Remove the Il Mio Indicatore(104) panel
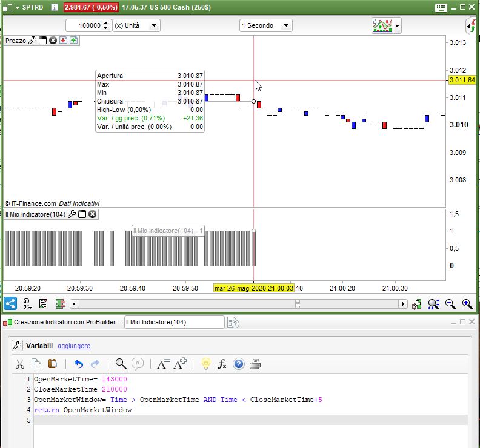 pyautogui.click(x=92, y=214)
